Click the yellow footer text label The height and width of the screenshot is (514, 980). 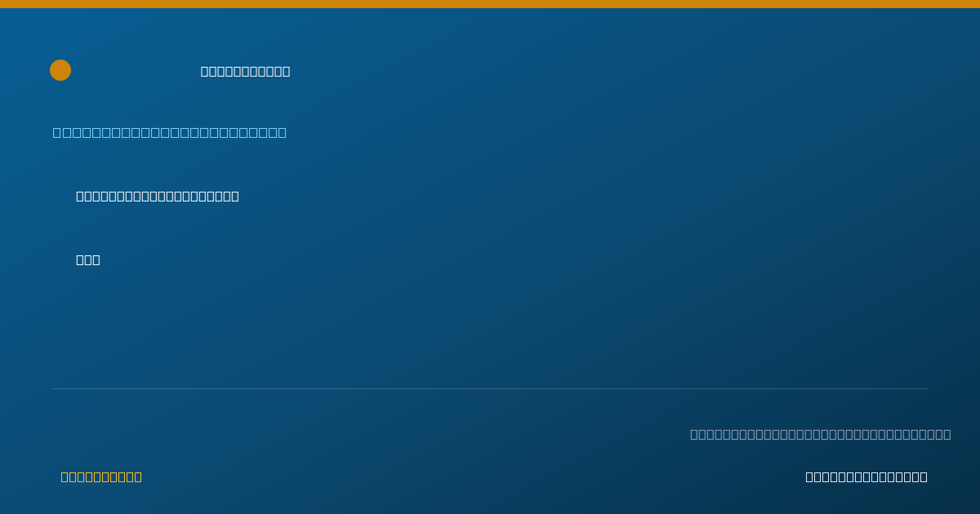[x=101, y=476]
